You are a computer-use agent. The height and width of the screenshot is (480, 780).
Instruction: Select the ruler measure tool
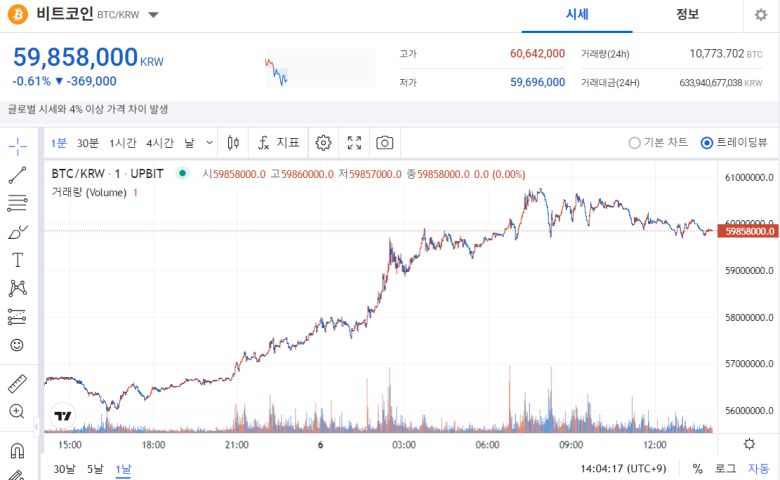(x=17, y=384)
